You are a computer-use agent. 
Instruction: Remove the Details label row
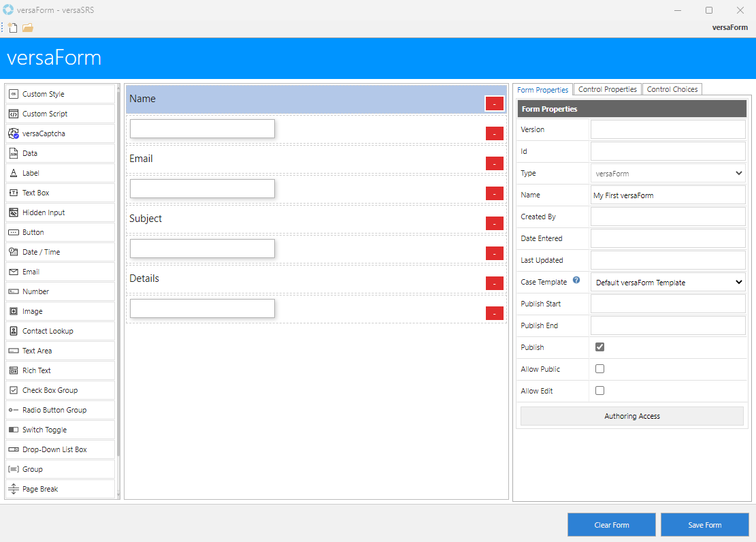pos(494,283)
